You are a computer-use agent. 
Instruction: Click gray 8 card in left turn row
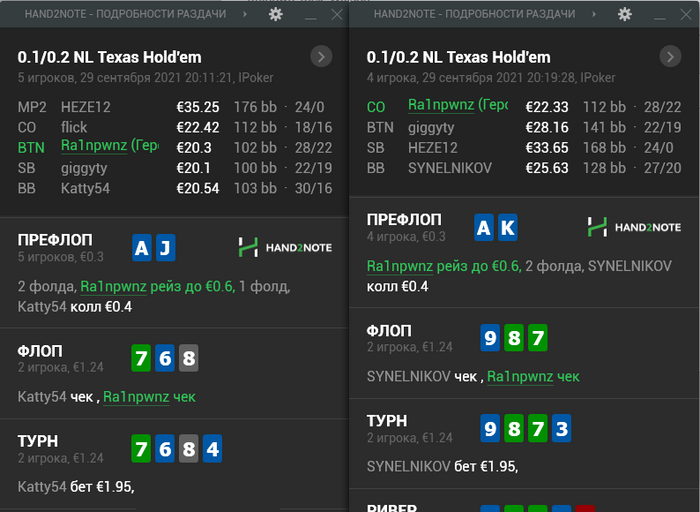[x=188, y=449]
